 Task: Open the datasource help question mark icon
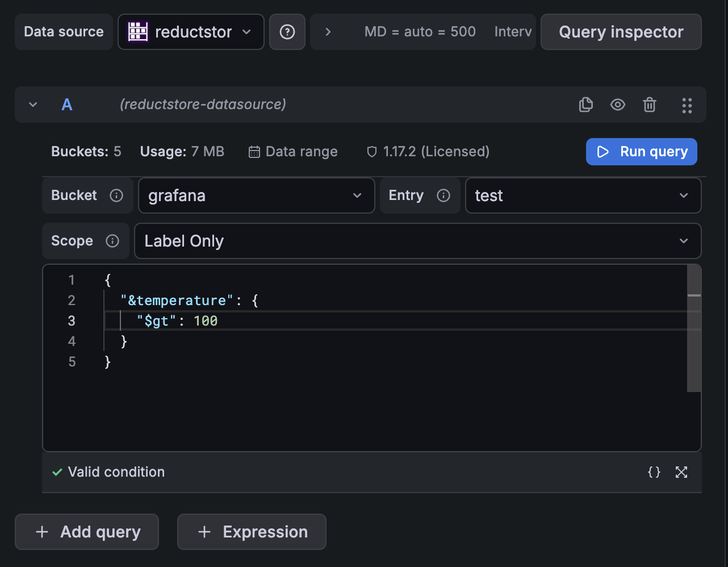tap(287, 32)
